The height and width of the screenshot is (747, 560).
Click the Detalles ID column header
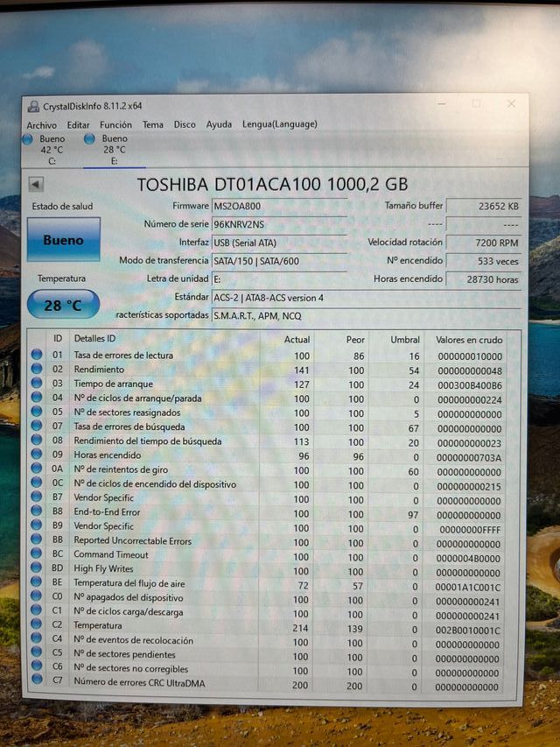tap(164, 339)
